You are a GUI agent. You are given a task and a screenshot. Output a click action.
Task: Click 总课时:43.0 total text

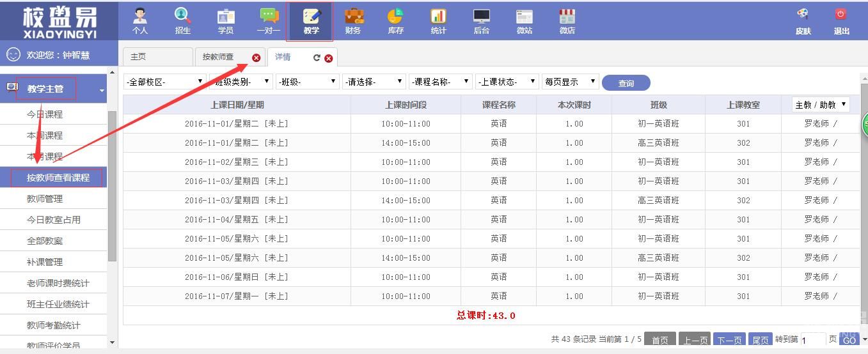click(x=486, y=316)
